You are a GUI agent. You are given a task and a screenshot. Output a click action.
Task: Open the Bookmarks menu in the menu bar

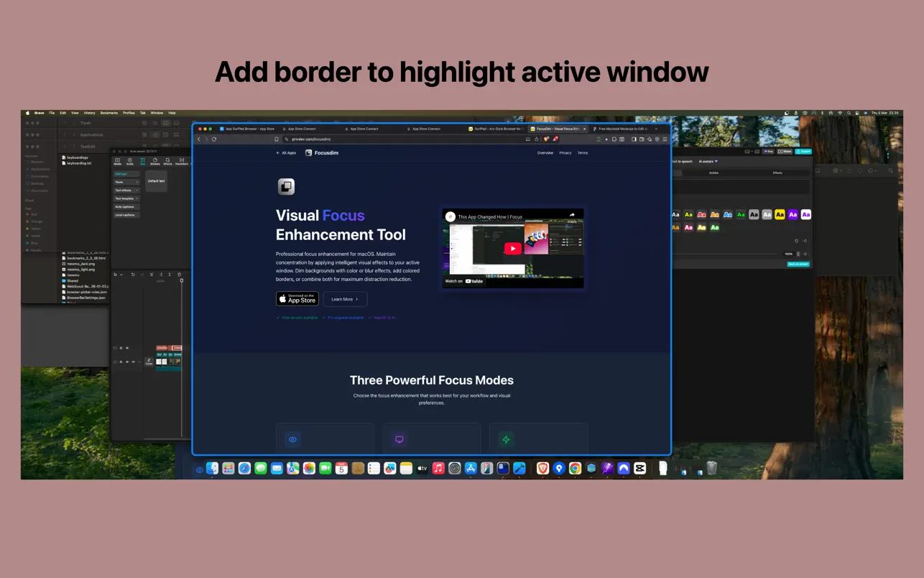108,113
